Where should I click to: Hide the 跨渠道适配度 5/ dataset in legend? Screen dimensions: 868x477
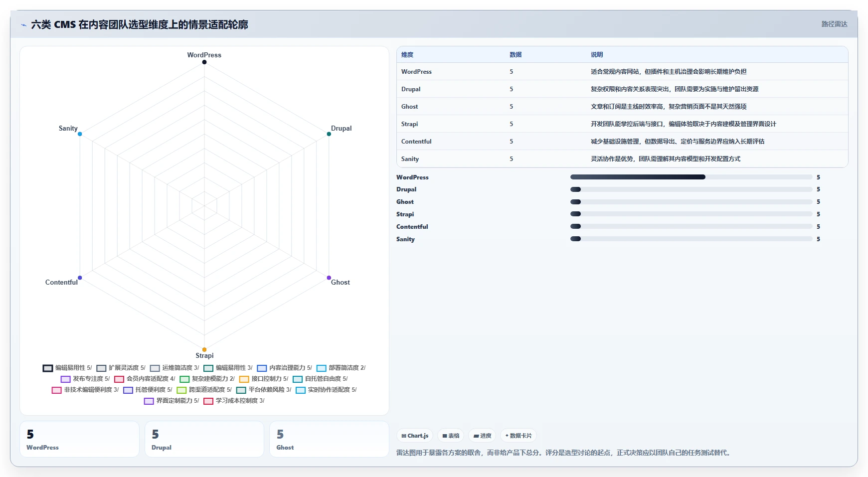[204, 390]
